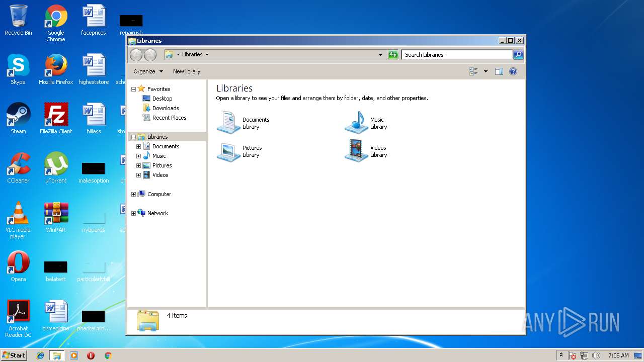The height and width of the screenshot is (362, 644).
Task: Collapse the Libraries tree node
Action: click(133, 137)
